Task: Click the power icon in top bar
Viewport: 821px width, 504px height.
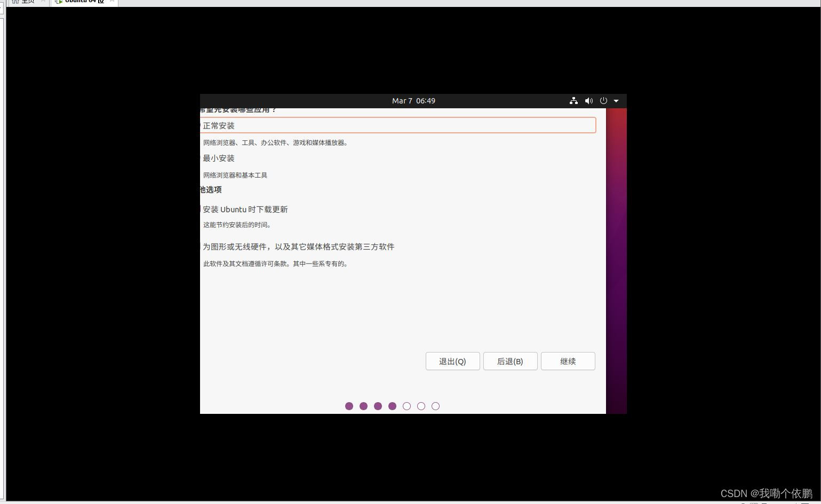Action: tap(603, 101)
